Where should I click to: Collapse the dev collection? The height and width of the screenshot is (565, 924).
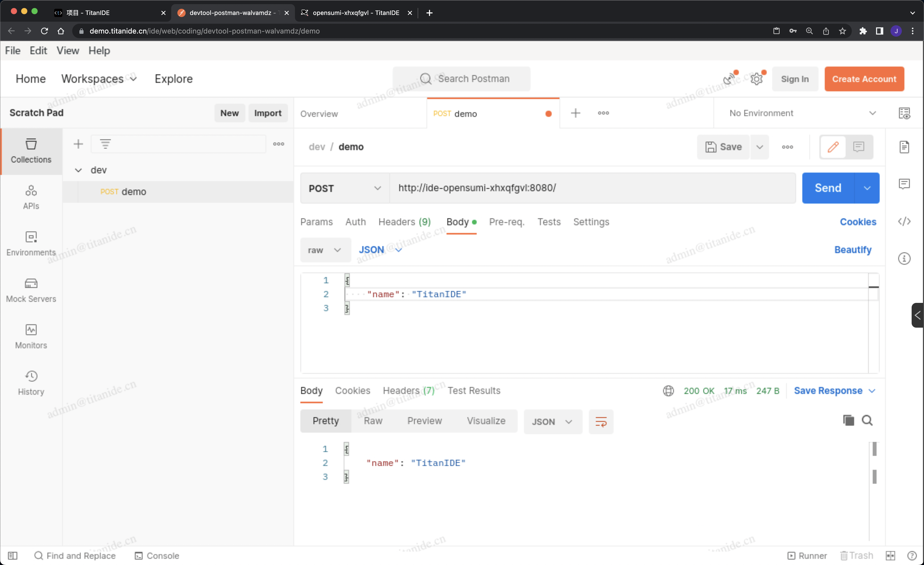pos(78,170)
